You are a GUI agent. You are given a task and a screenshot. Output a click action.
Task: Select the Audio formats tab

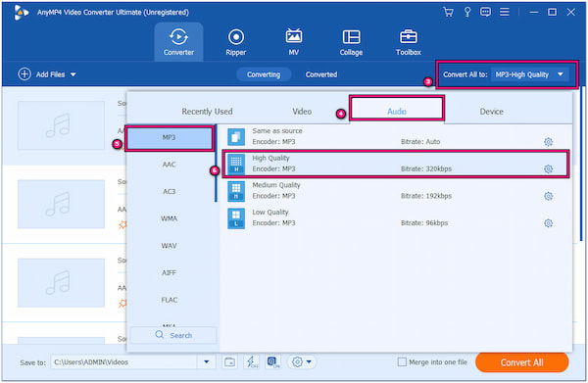coord(397,112)
